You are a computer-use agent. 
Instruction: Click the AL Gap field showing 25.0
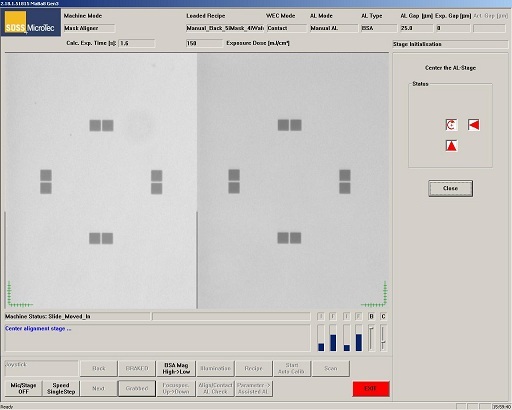pos(417,28)
